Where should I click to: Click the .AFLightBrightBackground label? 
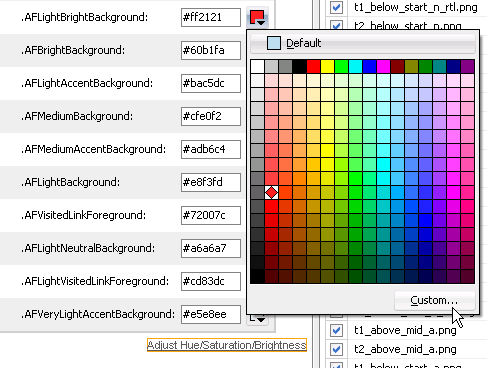84,17
